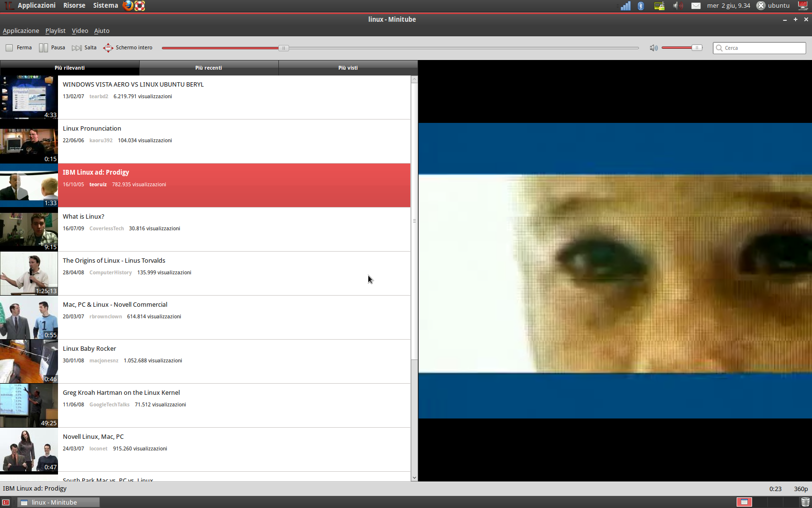The height and width of the screenshot is (508, 812).
Task: Open the ubuntu user session menu
Action: (773, 6)
